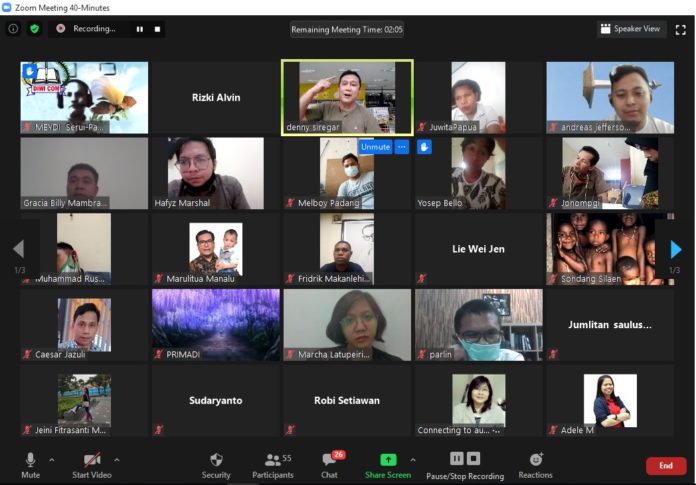Click the stop icon above Pause/Stop Recording
Screen dimensions: 696x485
(473, 458)
